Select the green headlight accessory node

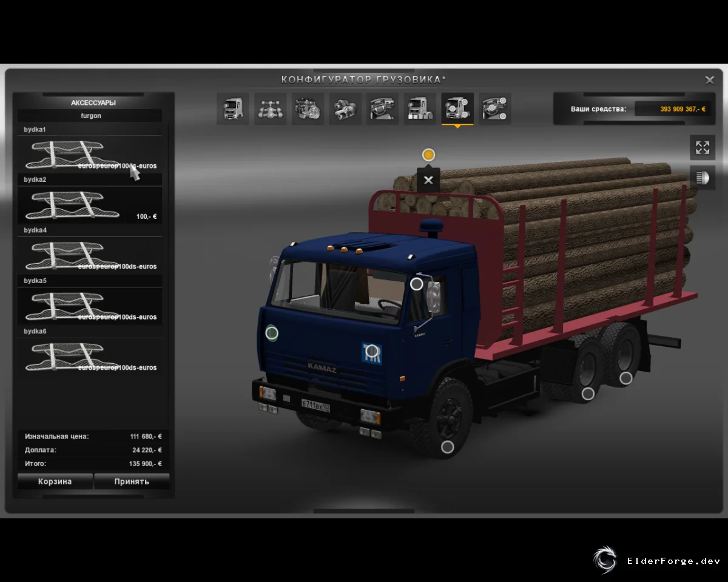[x=272, y=332]
